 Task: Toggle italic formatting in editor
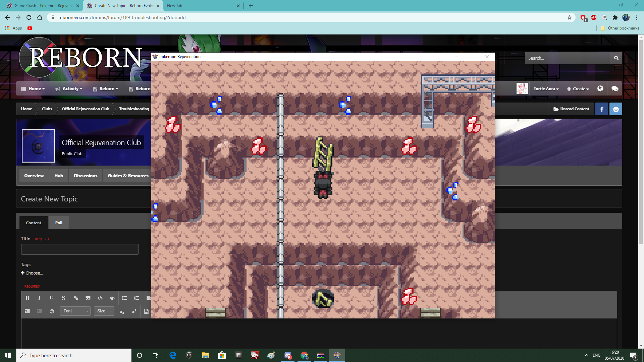click(39, 298)
